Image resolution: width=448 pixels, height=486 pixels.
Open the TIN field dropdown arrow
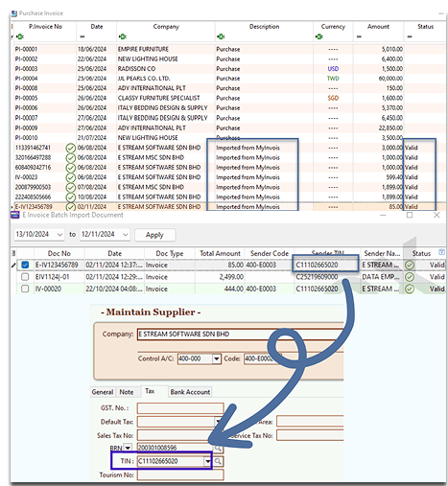(x=208, y=461)
